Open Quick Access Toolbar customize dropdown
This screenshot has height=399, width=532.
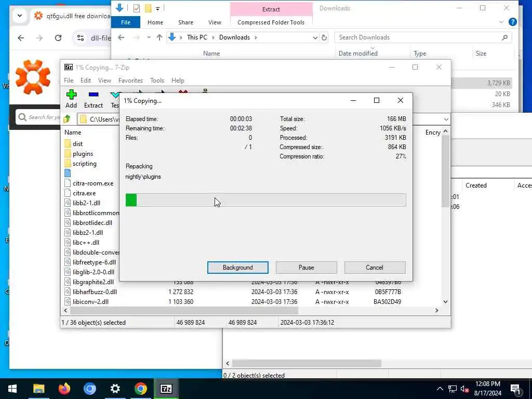[158, 8]
